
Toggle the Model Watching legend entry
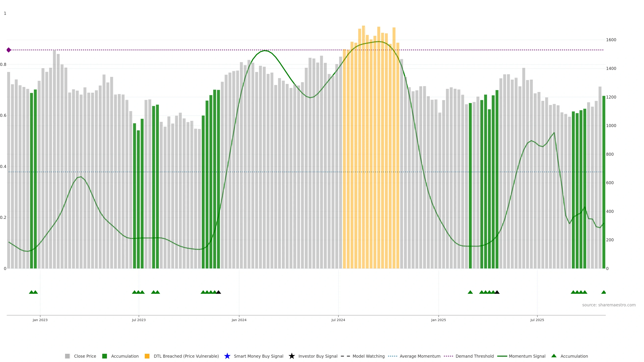click(x=368, y=356)
